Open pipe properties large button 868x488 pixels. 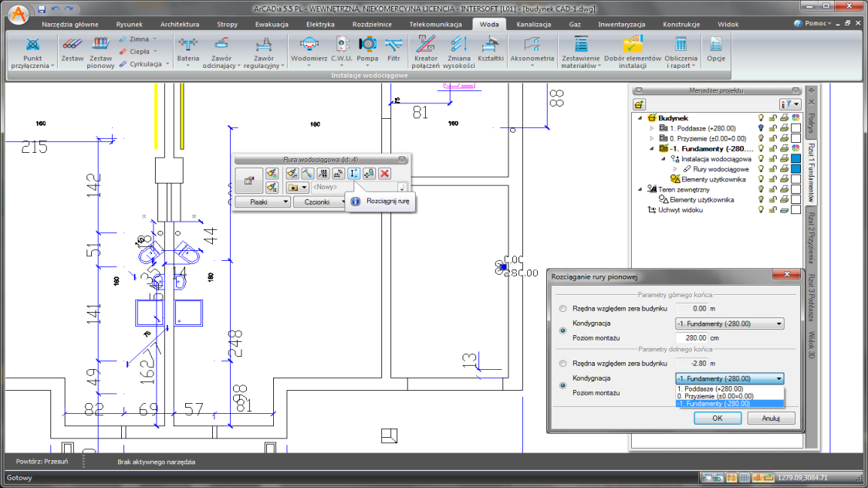pyautogui.click(x=249, y=181)
